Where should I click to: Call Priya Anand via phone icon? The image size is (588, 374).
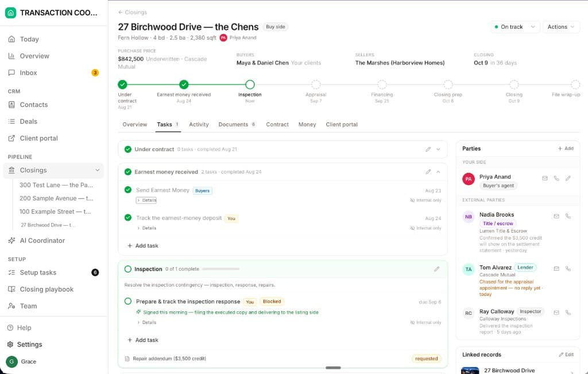click(x=556, y=179)
